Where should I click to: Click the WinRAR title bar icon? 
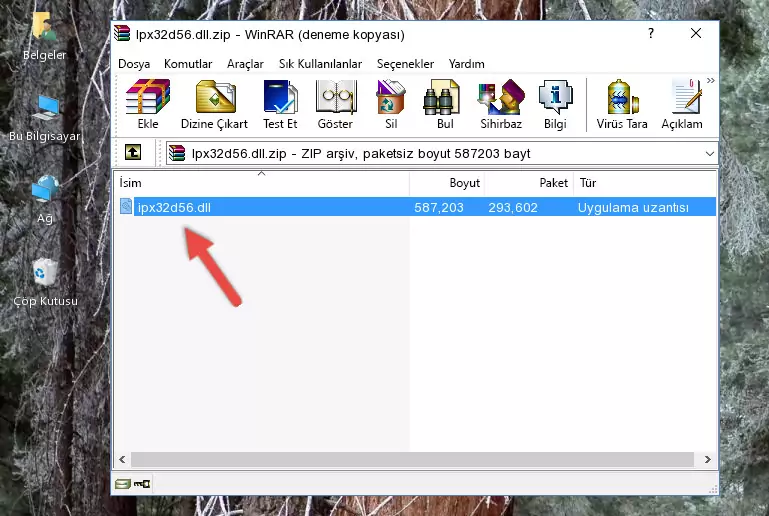[122, 34]
